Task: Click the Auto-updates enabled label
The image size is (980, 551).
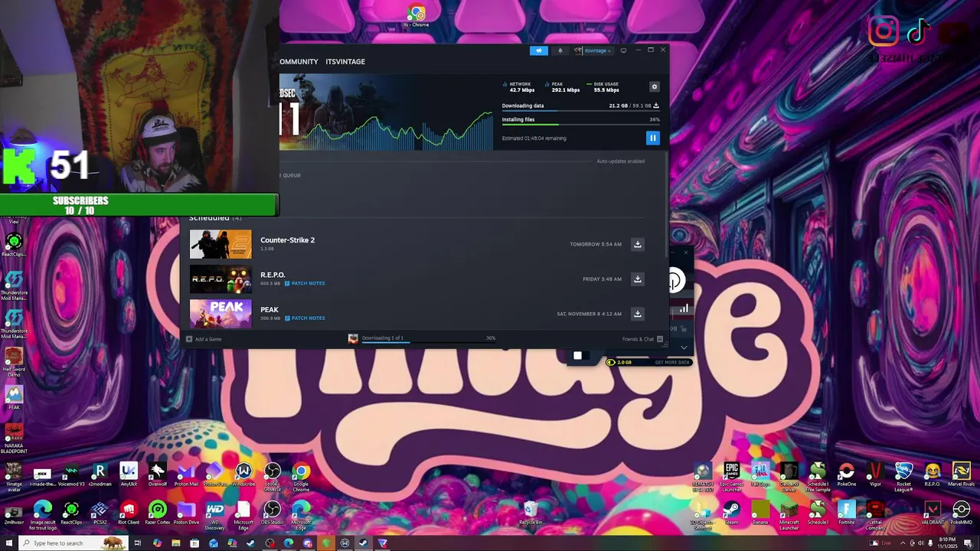Action: tap(620, 161)
